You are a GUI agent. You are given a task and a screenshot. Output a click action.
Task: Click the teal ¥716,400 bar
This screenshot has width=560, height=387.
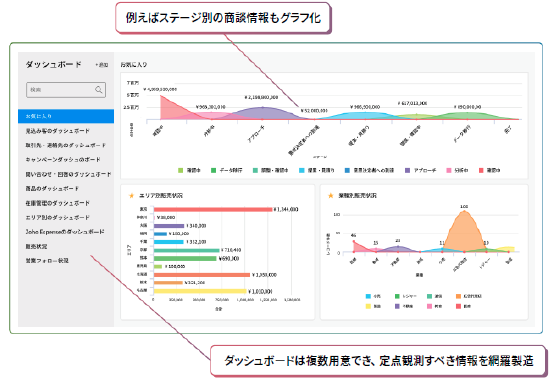click(186, 250)
